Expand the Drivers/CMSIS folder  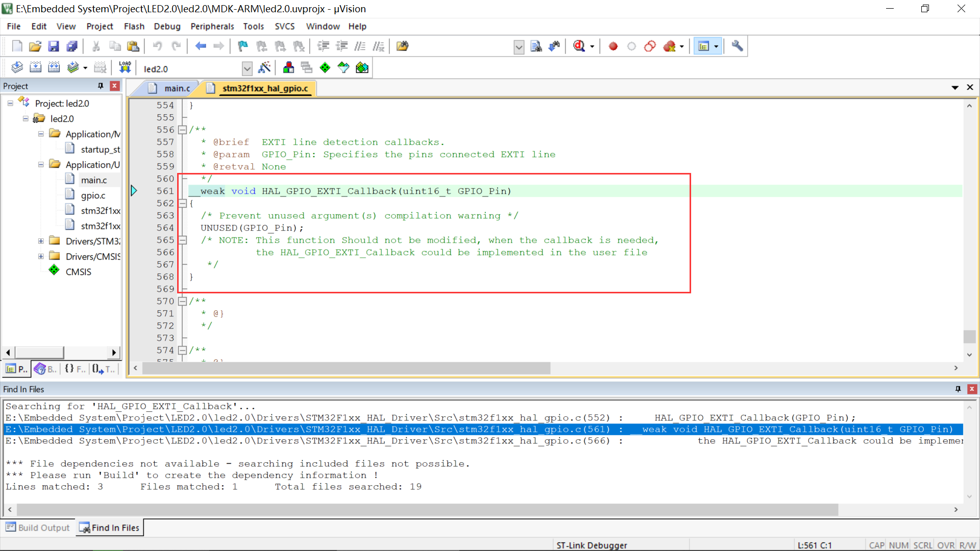tap(41, 256)
